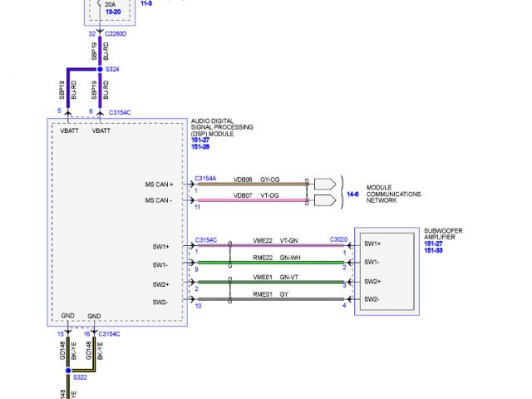Click the S324 splice junction dot
Viewport: 532px width, 399px height.
[x=99, y=69]
